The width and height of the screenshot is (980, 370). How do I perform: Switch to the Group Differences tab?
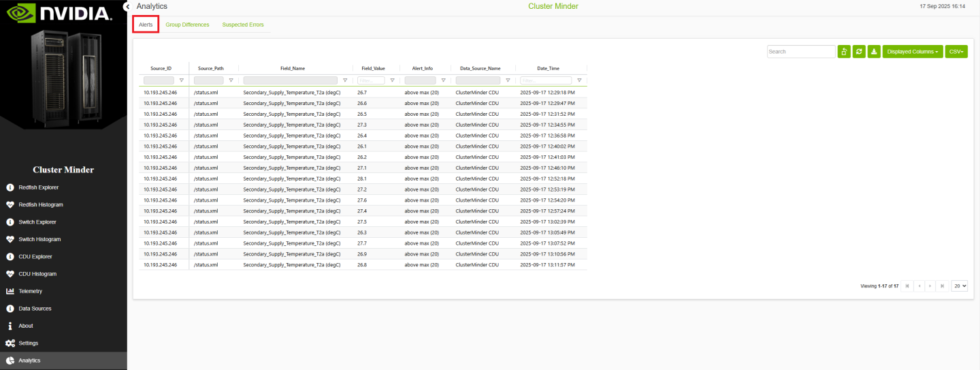coord(187,25)
